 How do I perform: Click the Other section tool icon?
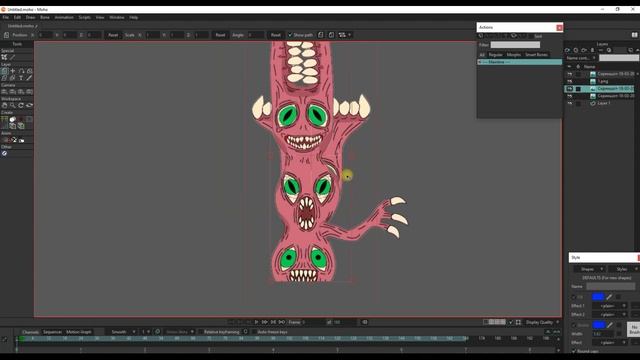point(4,153)
